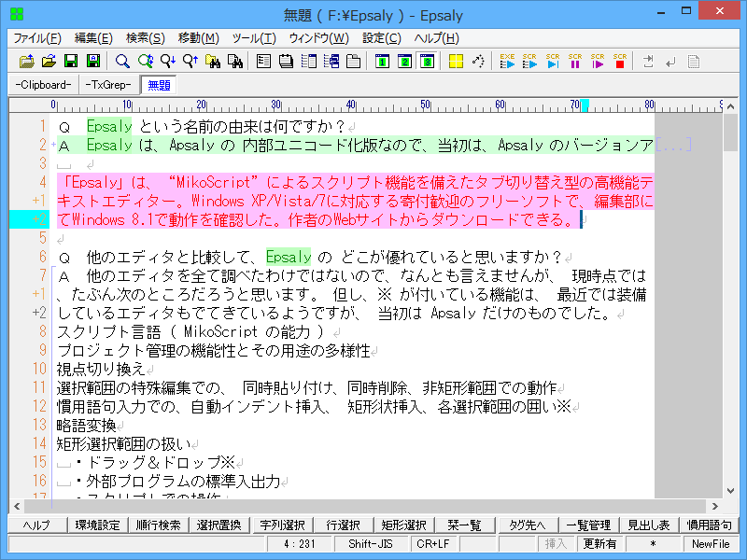Run the EXE command toolbar icon

click(x=506, y=63)
